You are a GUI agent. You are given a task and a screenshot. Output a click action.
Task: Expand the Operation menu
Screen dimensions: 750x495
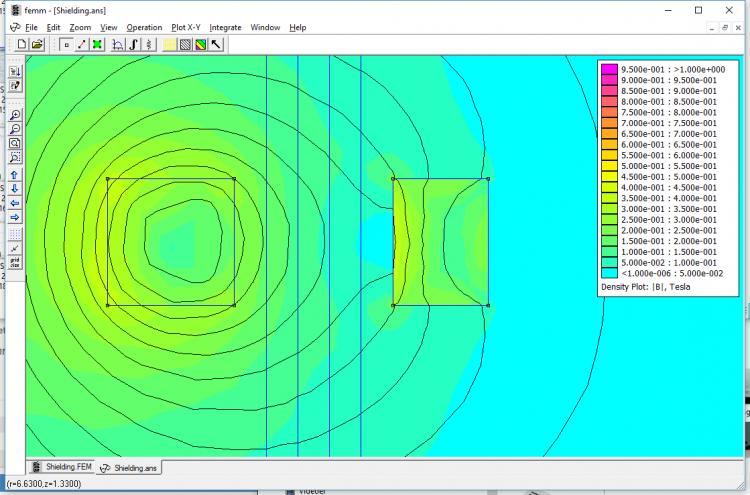point(144,27)
